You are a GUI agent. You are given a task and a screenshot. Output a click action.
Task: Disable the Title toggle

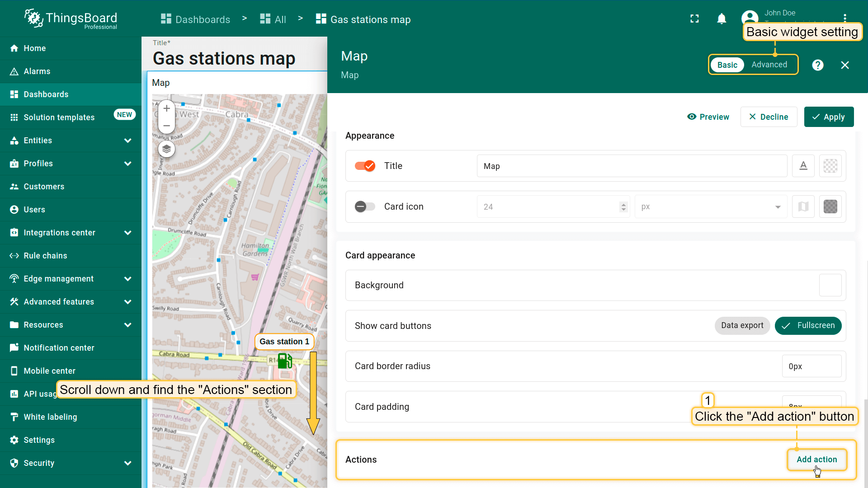click(x=365, y=166)
